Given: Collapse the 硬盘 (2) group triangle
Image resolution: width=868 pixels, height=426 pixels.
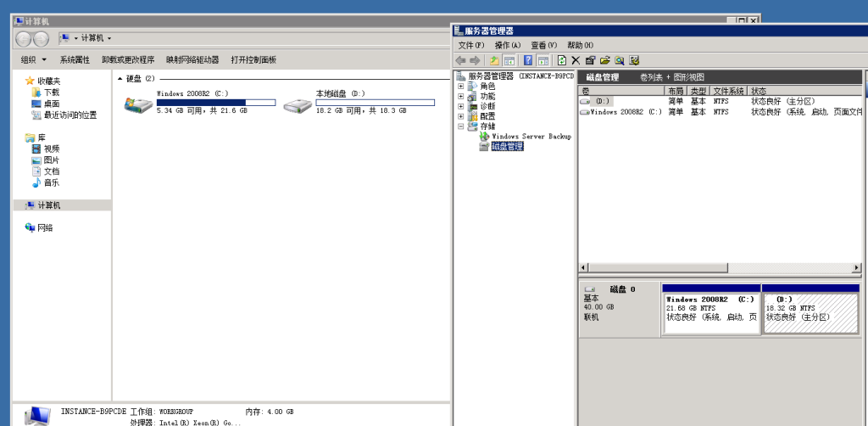Looking at the screenshot, I should click(120, 79).
